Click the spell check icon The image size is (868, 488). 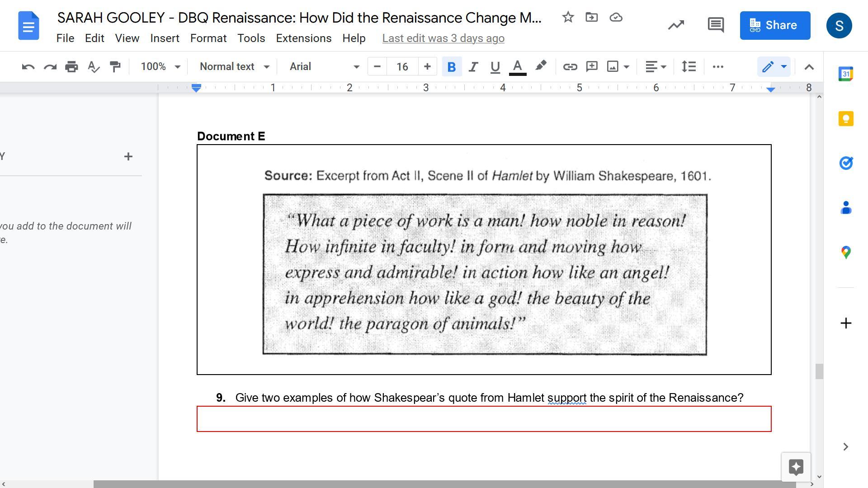pyautogui.click(x=94, y=67)
